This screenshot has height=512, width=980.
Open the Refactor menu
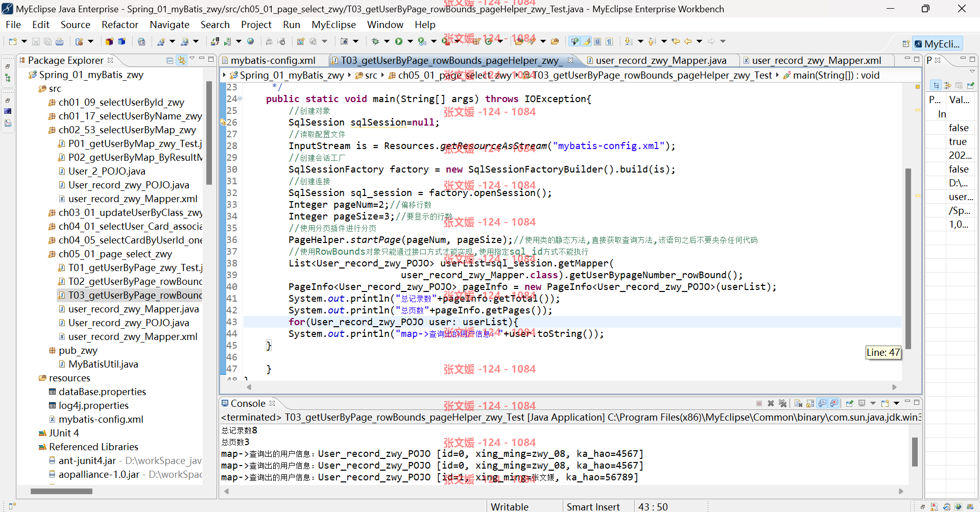pos(120,25)
